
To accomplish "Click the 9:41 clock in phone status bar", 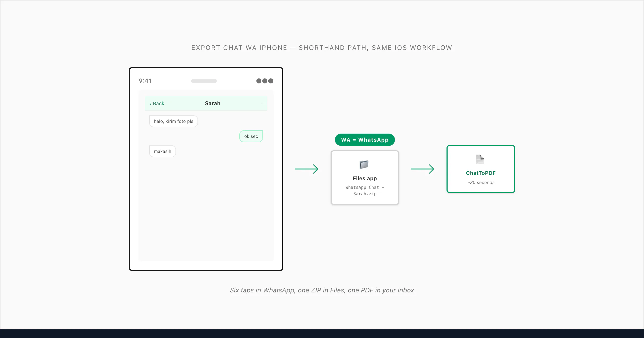I will (x=145, y=81).
